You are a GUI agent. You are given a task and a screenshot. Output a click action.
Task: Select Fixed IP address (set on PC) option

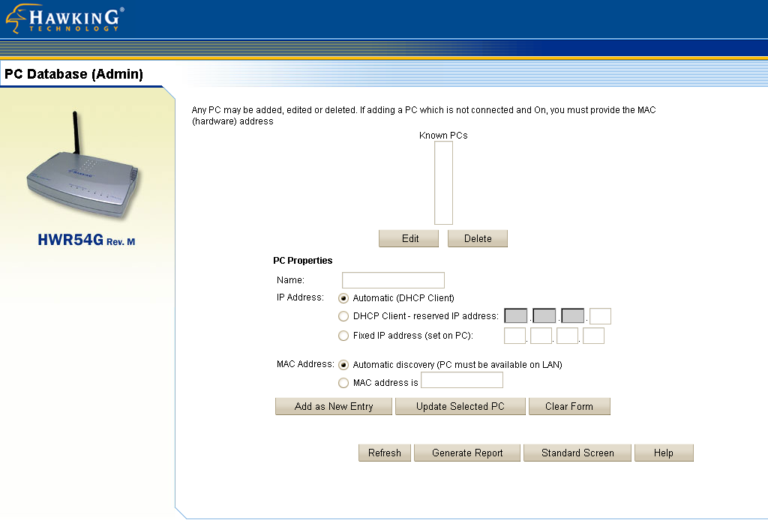click(343, 336)
